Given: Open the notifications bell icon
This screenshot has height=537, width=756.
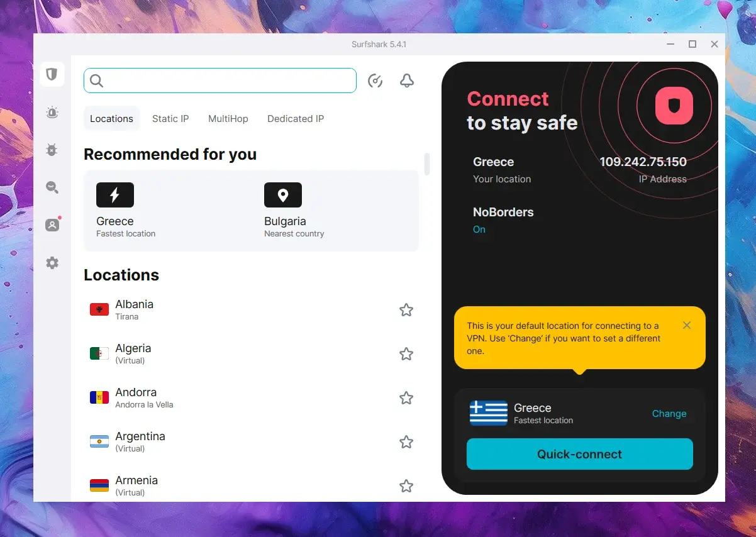Looking at the screenshot, I should coord(407,80).
